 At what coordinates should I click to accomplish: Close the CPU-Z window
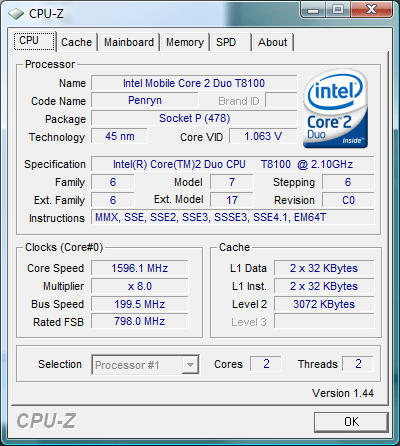click(x=371, y=9)
